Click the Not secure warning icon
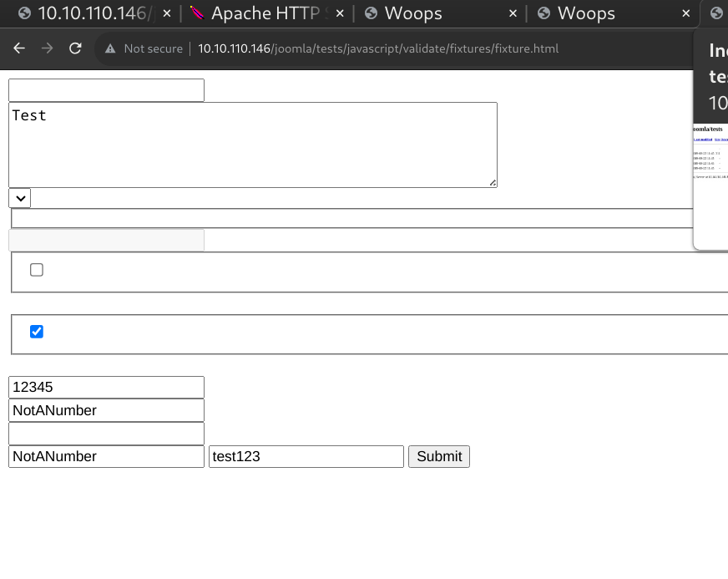 click(x=109, y=48)
